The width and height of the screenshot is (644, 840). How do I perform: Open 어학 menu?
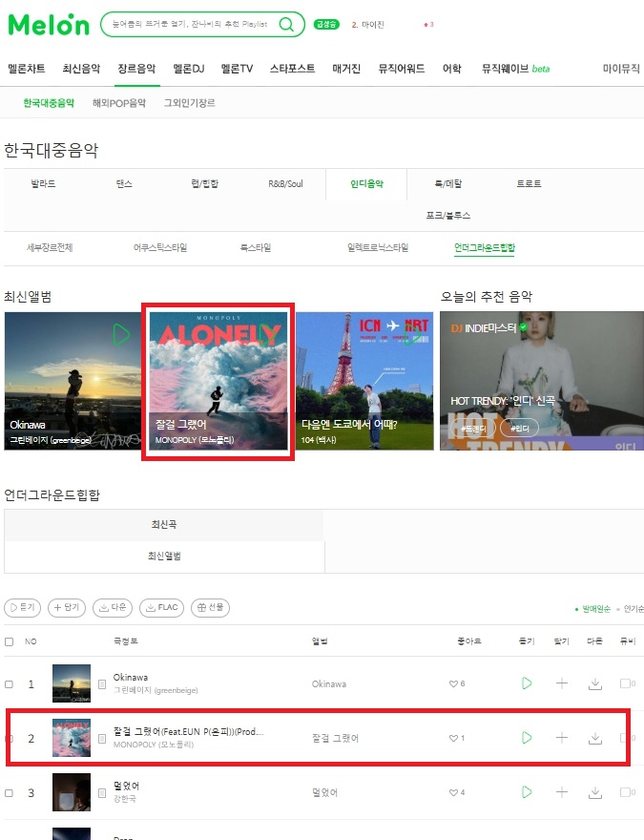452,69
